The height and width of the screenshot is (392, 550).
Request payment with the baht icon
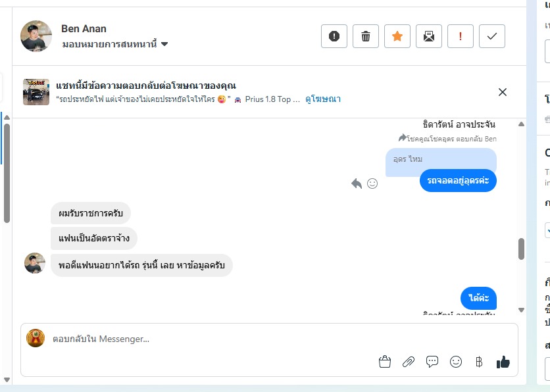pos(479,361)
